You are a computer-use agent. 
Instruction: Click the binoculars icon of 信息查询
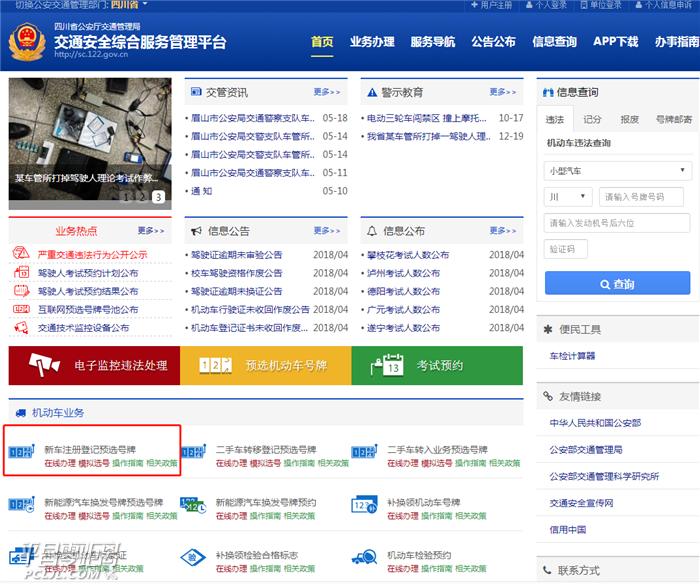pos(548,92)
